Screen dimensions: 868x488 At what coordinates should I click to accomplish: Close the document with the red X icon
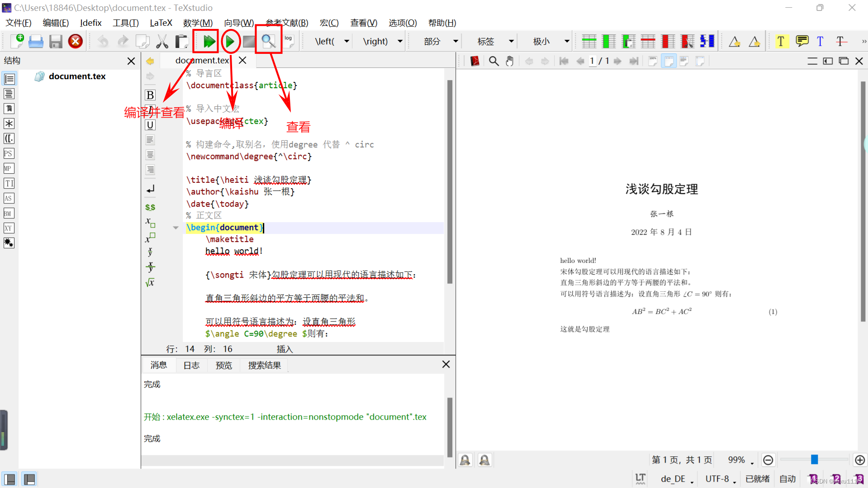click(x=76, y=42)
